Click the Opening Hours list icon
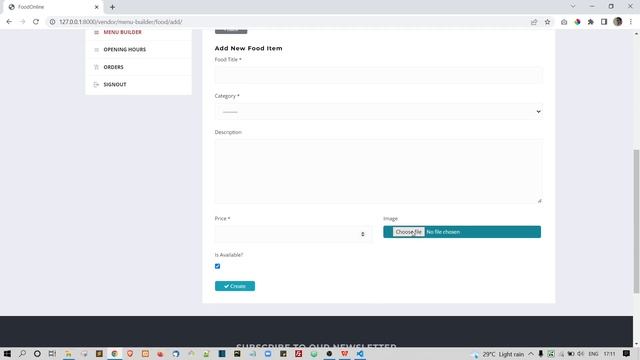Screen dimensions: 640x360 pyautogui.click(x=96, y=50)
